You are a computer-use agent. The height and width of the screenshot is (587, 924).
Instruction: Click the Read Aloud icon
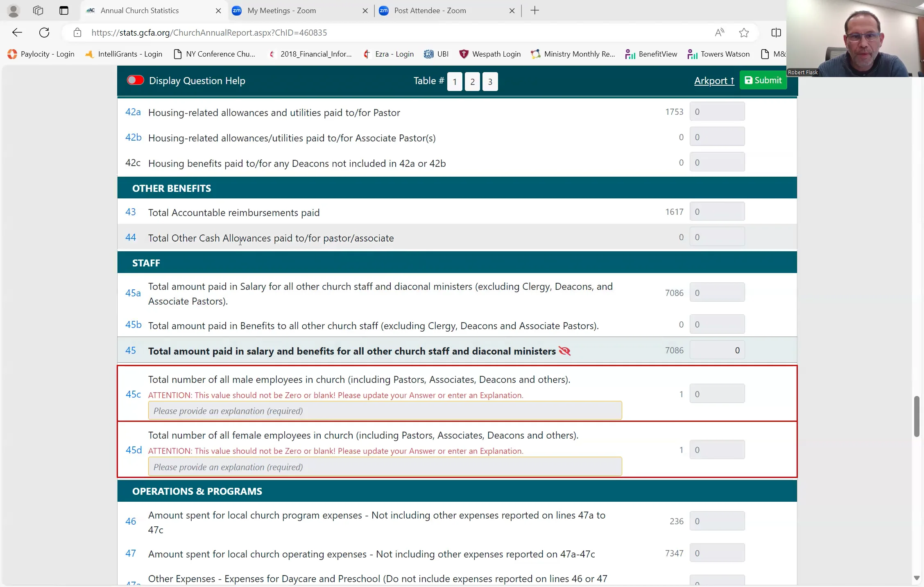click(x=719, y=32)
